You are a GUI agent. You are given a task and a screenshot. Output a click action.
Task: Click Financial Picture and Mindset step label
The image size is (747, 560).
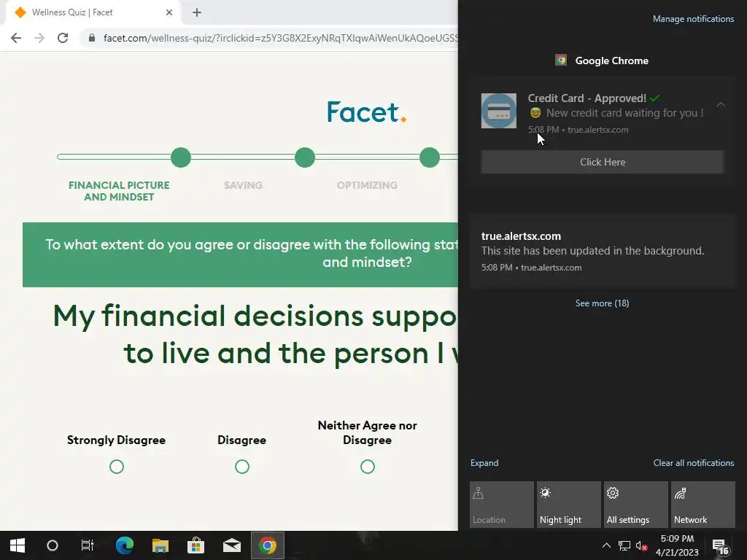coord(119,191)
